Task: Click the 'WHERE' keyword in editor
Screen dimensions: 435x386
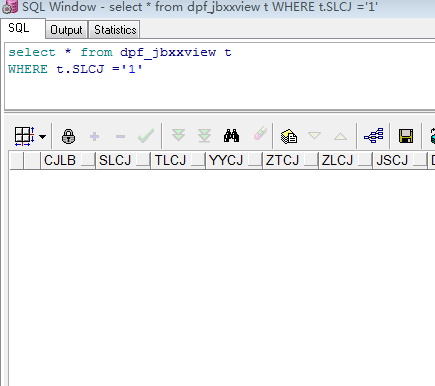Action: tap(28, 69)
